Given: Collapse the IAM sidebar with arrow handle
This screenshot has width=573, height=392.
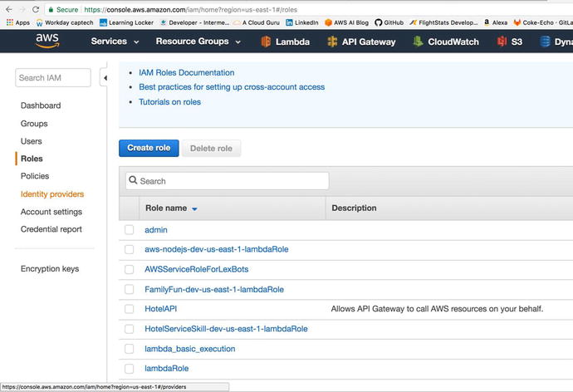Looking at the screenshot, I should point(105,78).
